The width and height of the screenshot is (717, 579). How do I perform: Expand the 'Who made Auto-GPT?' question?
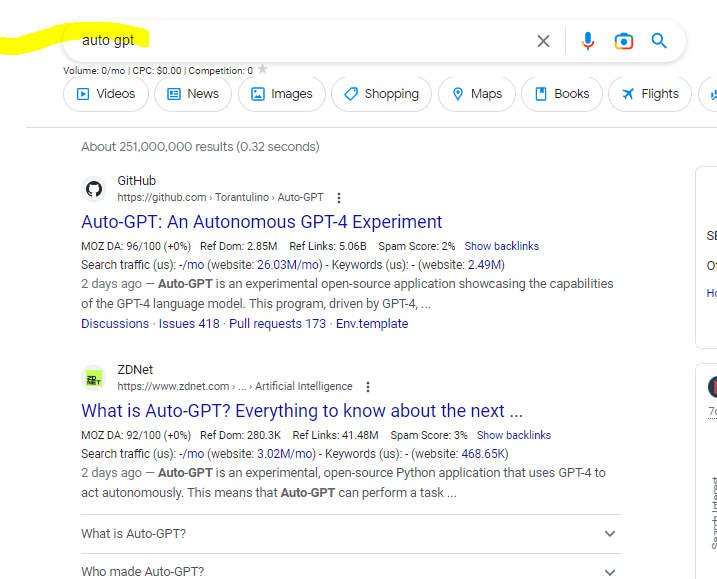coord(351,571)
